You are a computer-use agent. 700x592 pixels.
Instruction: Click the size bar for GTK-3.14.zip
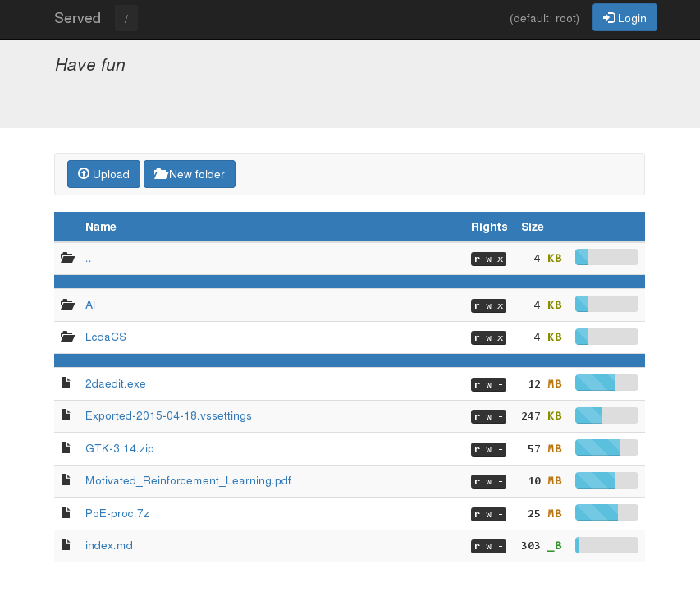[x=606, y=447]
